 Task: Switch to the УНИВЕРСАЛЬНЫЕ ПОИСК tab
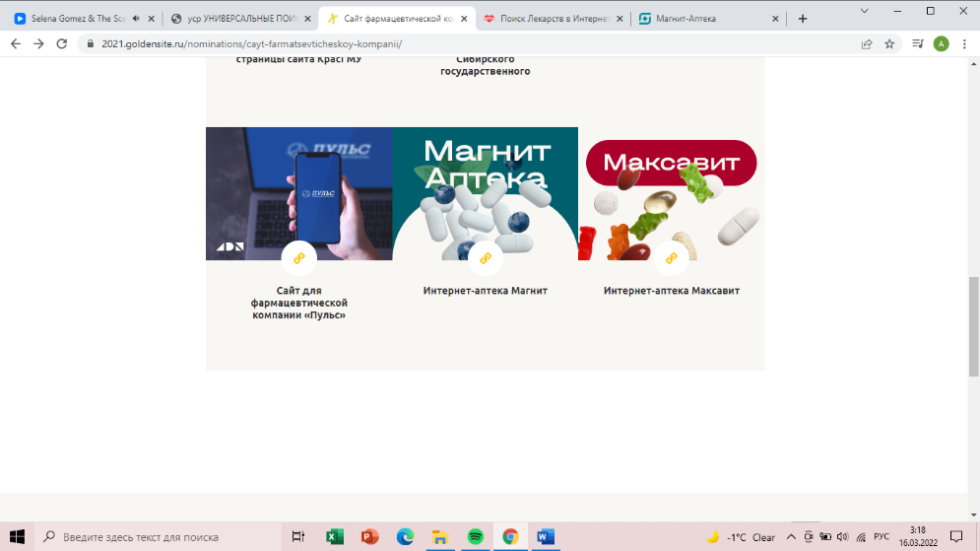coord(242,19)
